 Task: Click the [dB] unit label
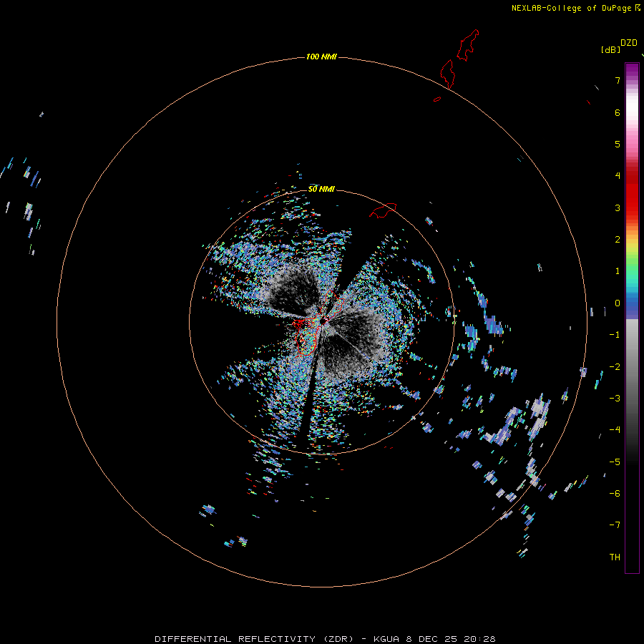pos(611,49)
